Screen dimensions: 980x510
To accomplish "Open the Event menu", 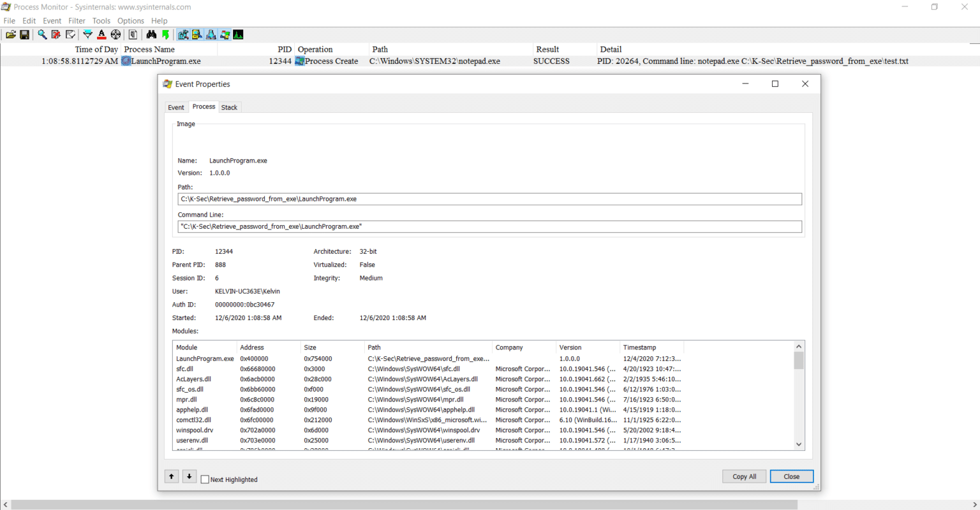I will [52, 20].
